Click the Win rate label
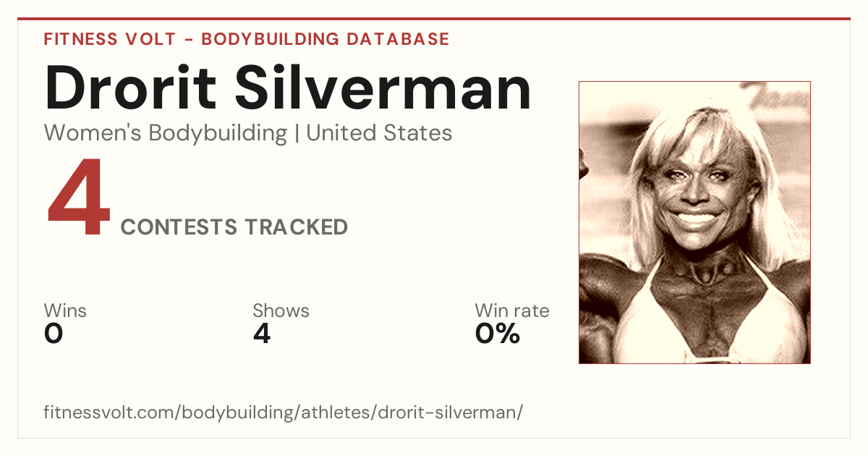 point(512,311)
